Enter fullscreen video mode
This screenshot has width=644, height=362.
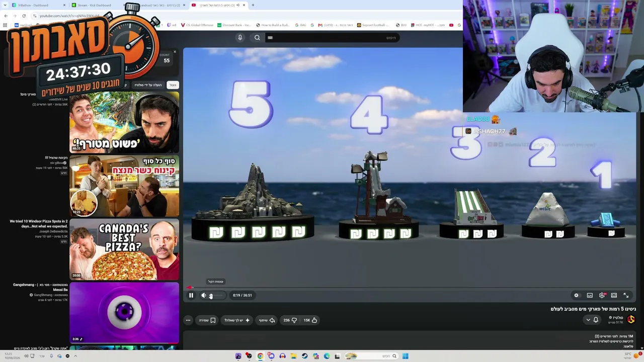(x=626, y=296)
